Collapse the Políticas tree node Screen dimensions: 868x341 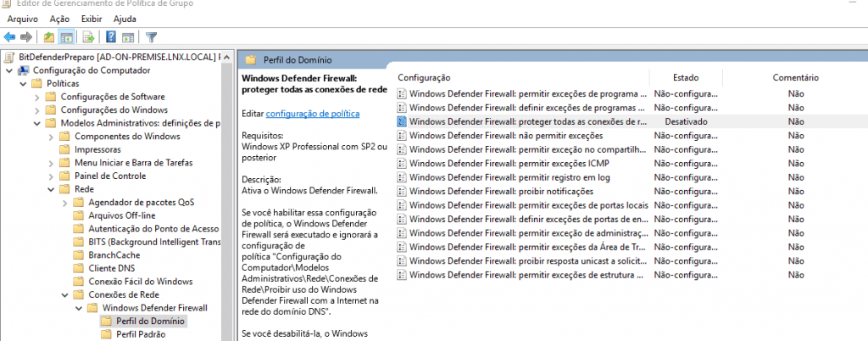pos(23,84)
